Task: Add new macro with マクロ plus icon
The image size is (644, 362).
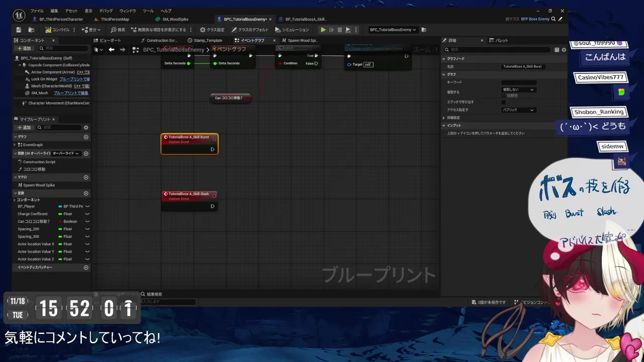Action: (86, 177)
